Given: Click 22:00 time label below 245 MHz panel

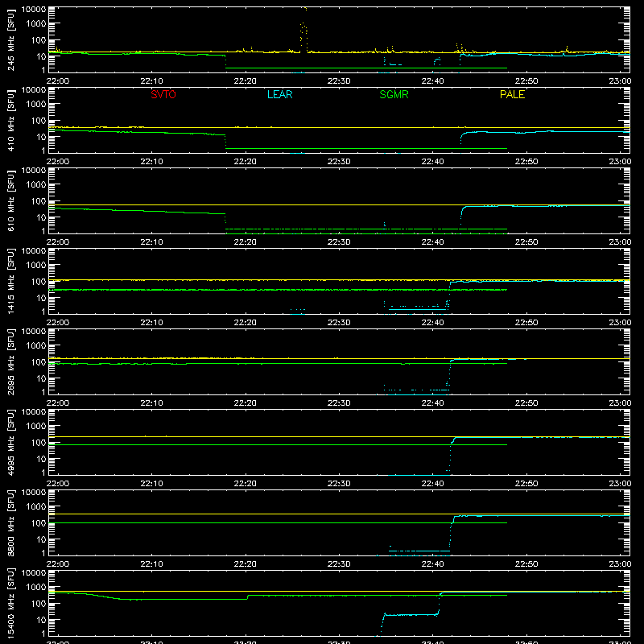Looking at the screenshot, I should [x=57, y=81].
